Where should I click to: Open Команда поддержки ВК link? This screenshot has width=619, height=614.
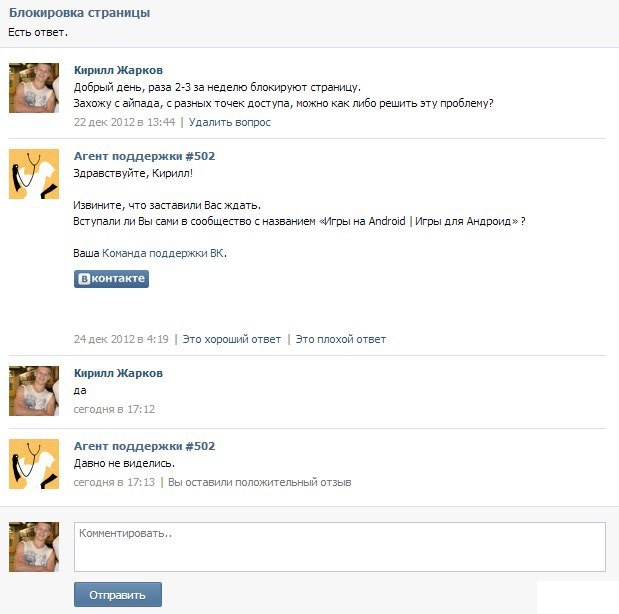point(163,253)
